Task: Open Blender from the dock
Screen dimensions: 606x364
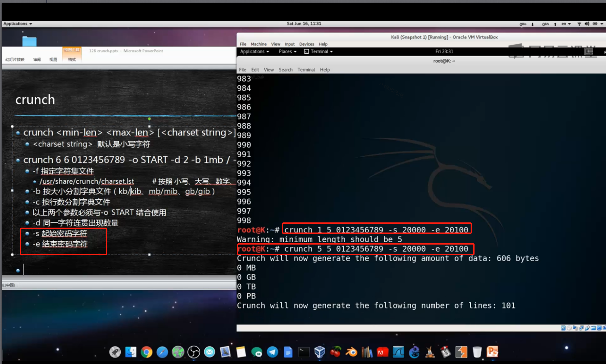Action: point(351,352)
